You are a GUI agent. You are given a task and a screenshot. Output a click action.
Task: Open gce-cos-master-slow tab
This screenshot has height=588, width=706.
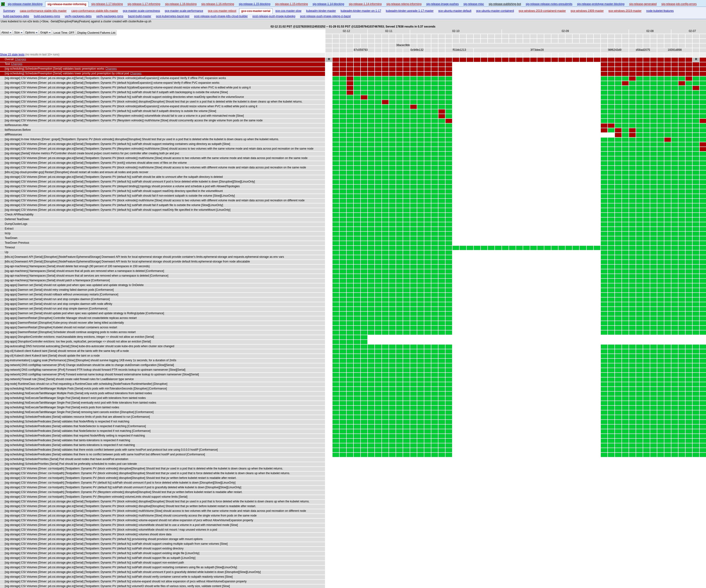[x=289, y=11]
